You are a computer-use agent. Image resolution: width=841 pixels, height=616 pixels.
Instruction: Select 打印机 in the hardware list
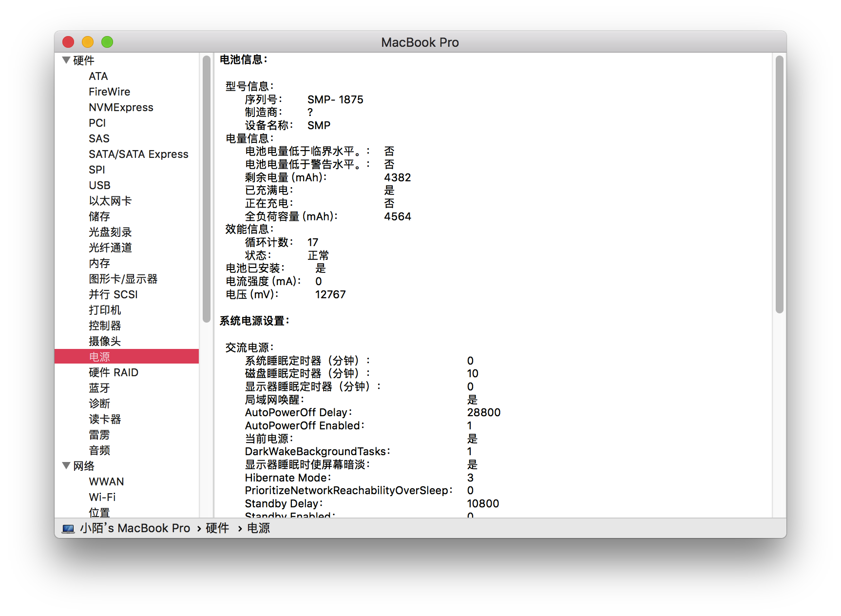pyautogui.click(x=105, y=310)
